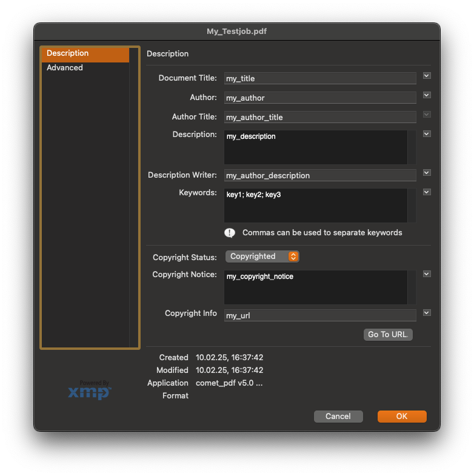Open the Document Title dropdown arrow
The image size is (474, 476).
click(427, 76)
